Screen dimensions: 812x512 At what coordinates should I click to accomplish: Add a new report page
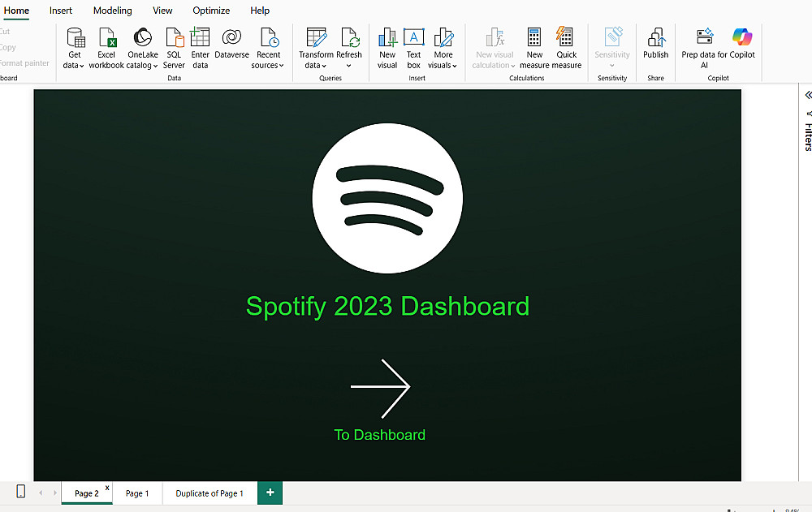pyautogui.click(x=270, y=493)
